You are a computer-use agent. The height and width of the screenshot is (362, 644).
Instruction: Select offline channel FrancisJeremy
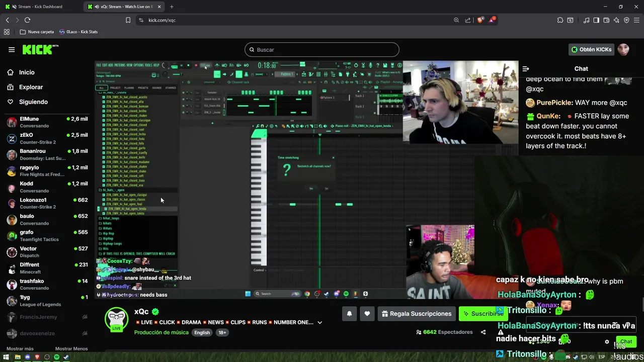(x=47, y=317)
